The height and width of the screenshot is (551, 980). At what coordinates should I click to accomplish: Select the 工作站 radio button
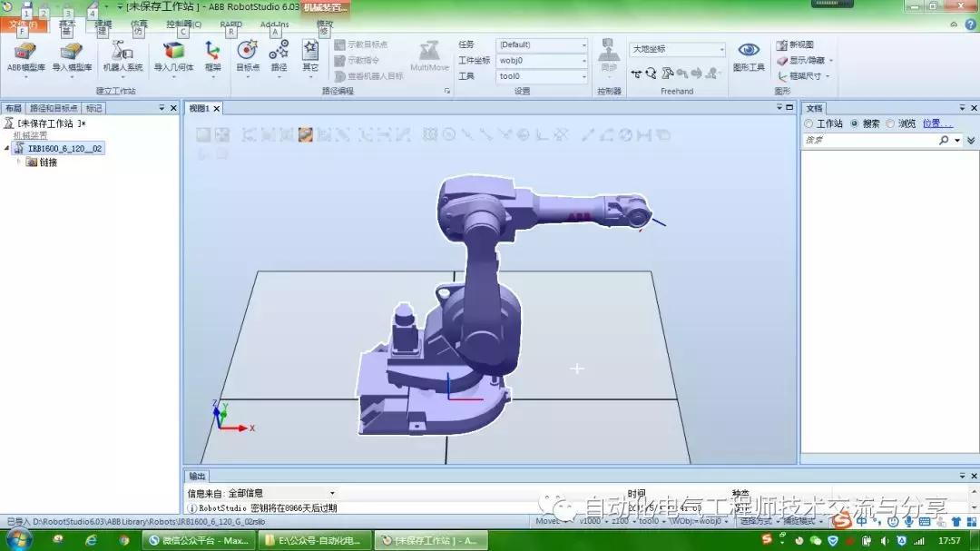click(808, 123)
